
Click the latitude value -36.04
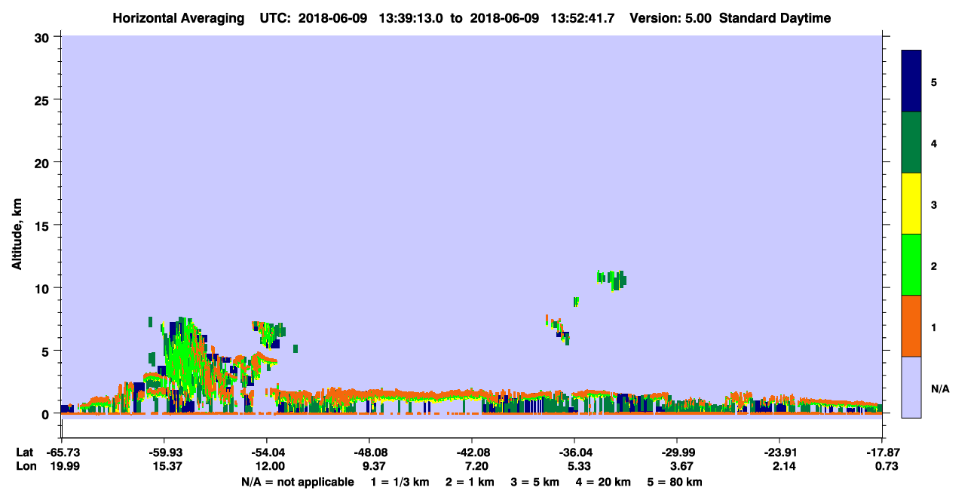pyautogui.click(x=574, y=452)
